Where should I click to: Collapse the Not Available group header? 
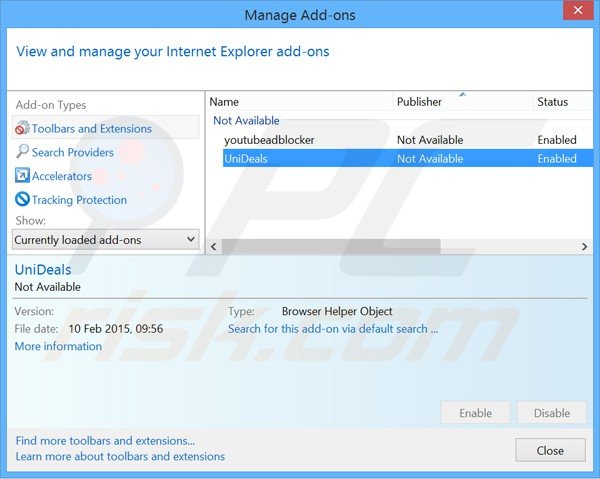point(246,121)
